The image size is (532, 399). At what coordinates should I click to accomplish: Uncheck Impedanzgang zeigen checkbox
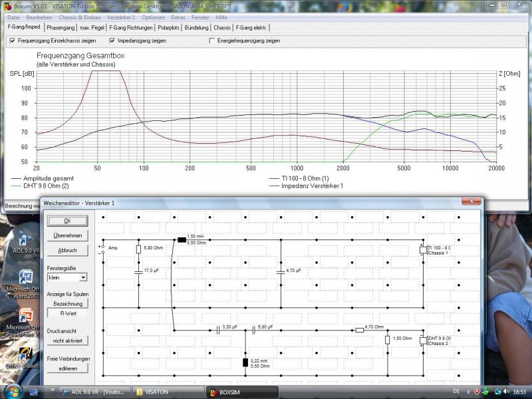112,41
